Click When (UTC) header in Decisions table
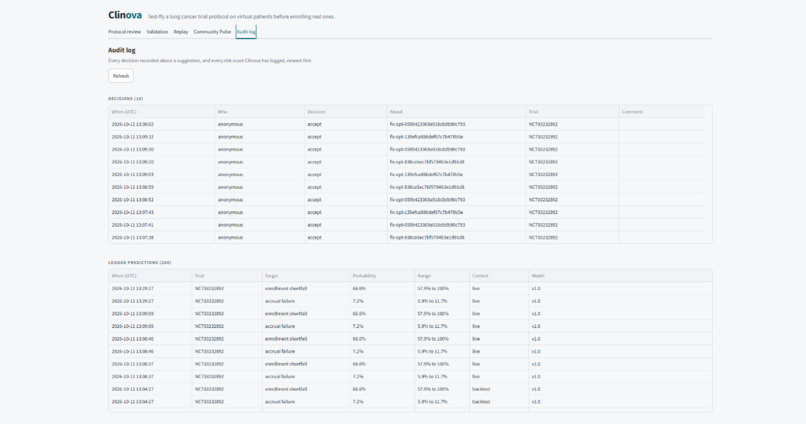Viewport: 806px width, 424px height. [124, 112]
